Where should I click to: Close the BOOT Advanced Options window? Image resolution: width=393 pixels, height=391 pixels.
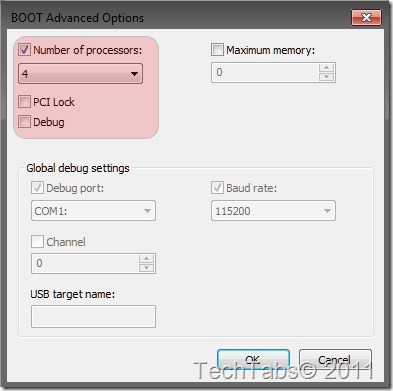(x=366, y=17)
